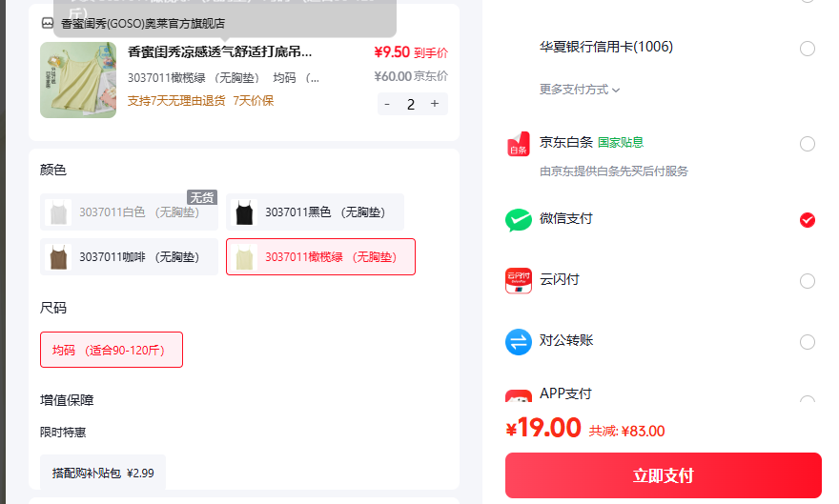Screen dimensions: 839x504
Task: Choose the 云闪付 radio button
Action: pyautogui.click(x=807, y=281)
